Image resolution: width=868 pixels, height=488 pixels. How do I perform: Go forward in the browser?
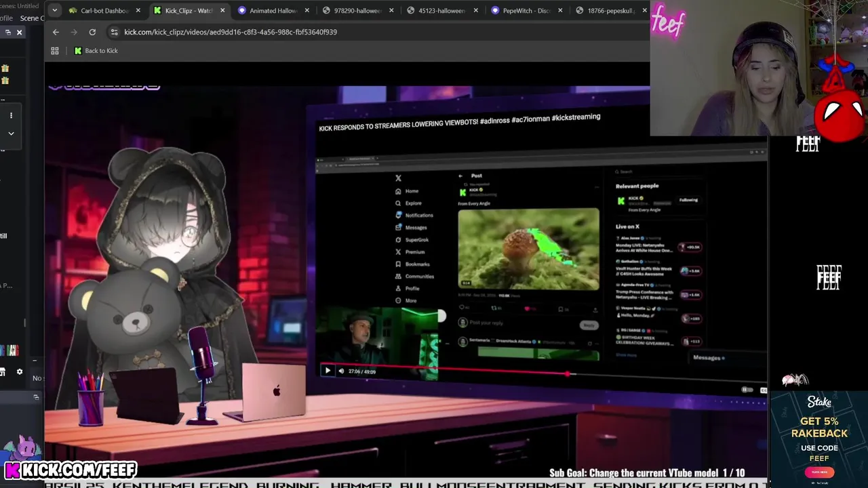tap(74, 32)
